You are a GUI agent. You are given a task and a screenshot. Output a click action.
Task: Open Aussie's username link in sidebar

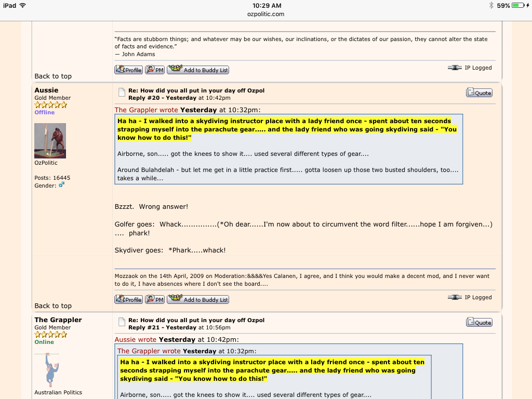[46, 90]
